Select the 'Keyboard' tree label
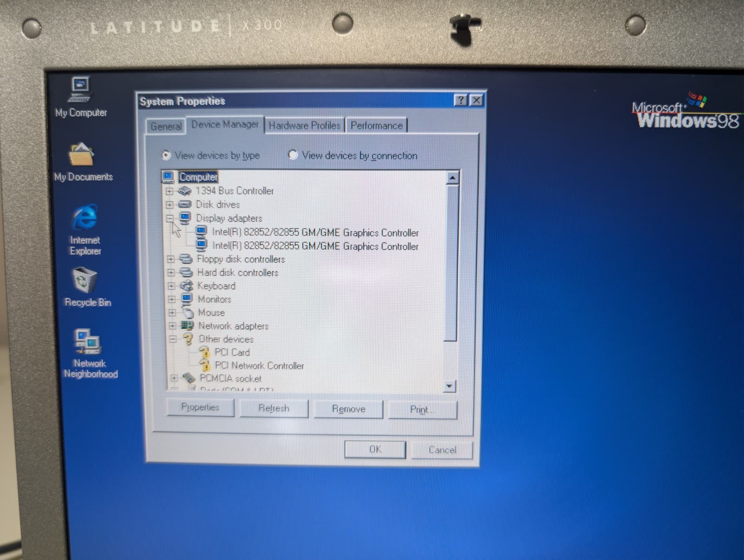The height and width of the screenshot is (560, 744). tap(216, 286)
